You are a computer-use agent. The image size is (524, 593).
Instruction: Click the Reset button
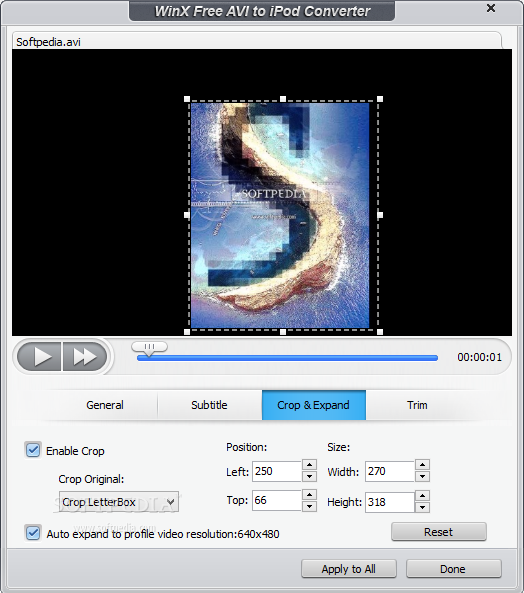point(439,532)
